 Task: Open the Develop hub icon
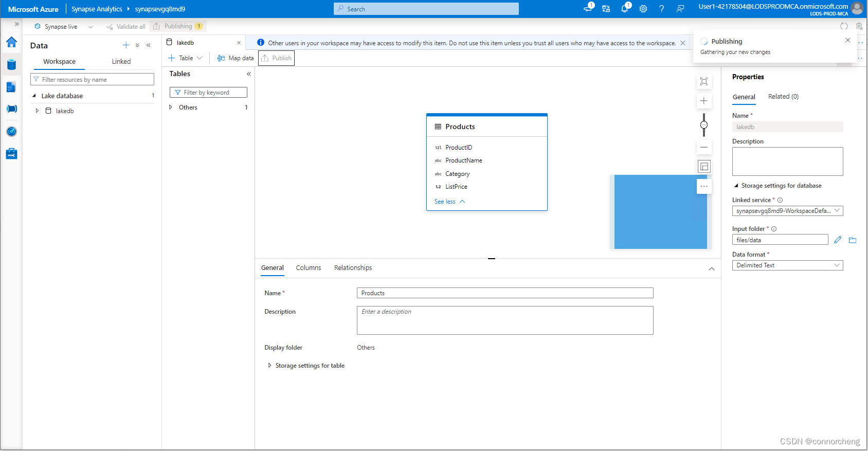11,87
